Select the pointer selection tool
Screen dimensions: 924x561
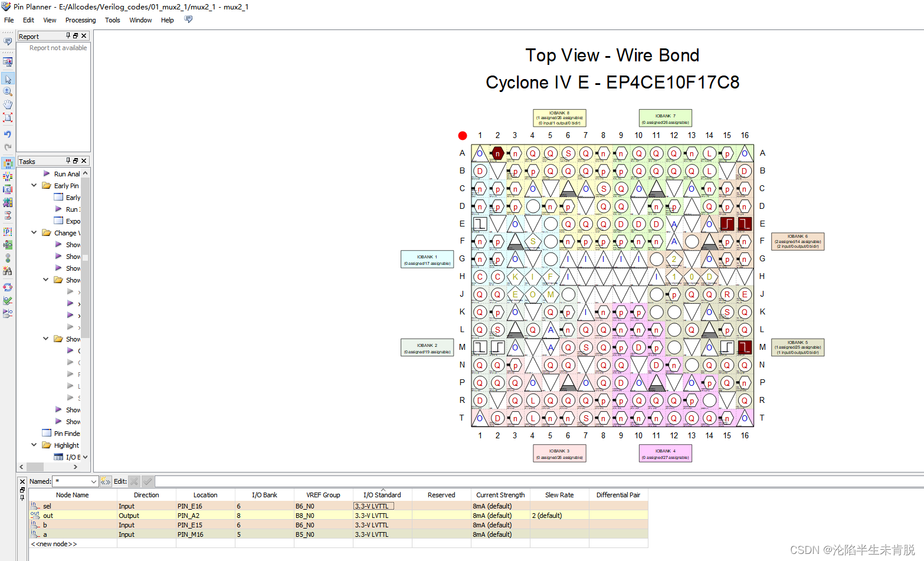8,78
